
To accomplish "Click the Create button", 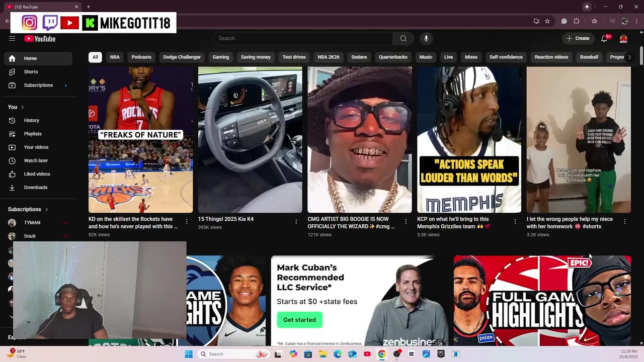I will click(578, 38).
